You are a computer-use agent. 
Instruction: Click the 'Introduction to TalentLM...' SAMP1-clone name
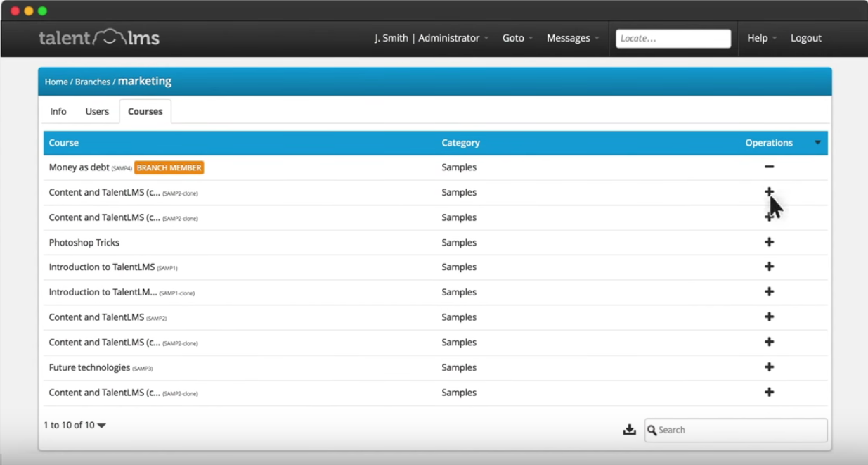coord(103,292)
